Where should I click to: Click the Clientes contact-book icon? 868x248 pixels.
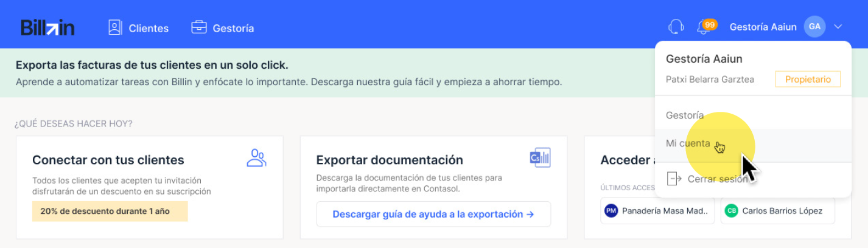(116, 27)
